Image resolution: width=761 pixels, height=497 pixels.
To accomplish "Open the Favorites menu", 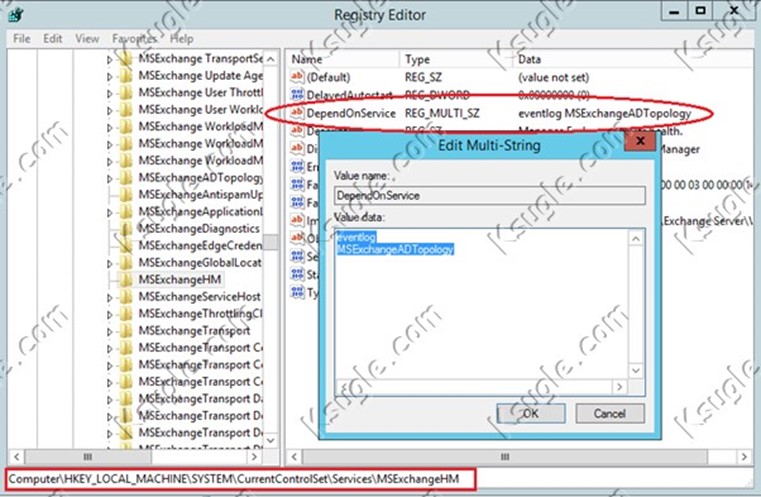I will 134,38.
